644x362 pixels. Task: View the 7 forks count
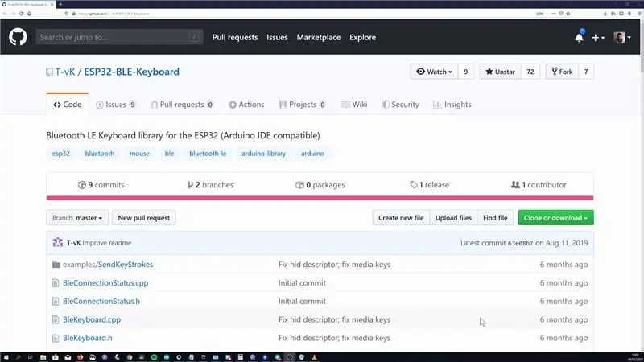point(586,72)
